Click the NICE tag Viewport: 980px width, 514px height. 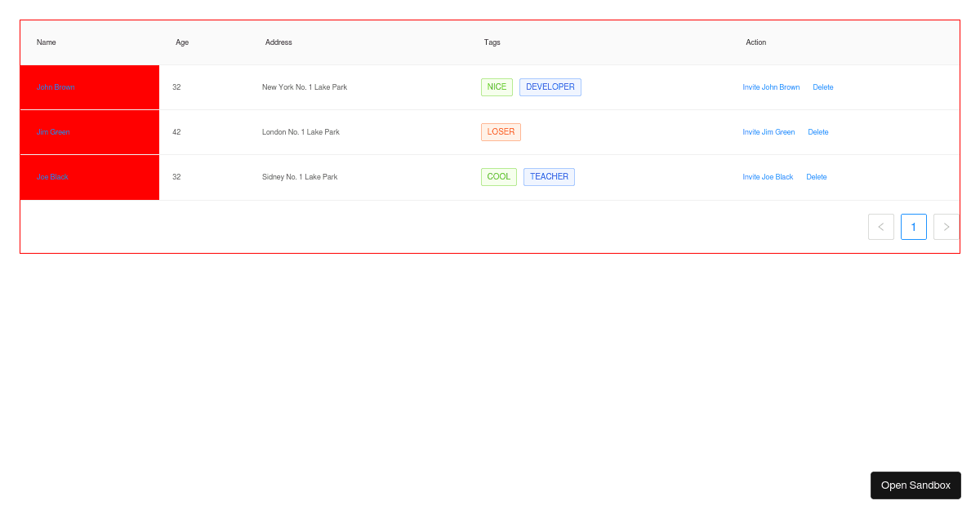pyautogui.click(x=497, y=87)
